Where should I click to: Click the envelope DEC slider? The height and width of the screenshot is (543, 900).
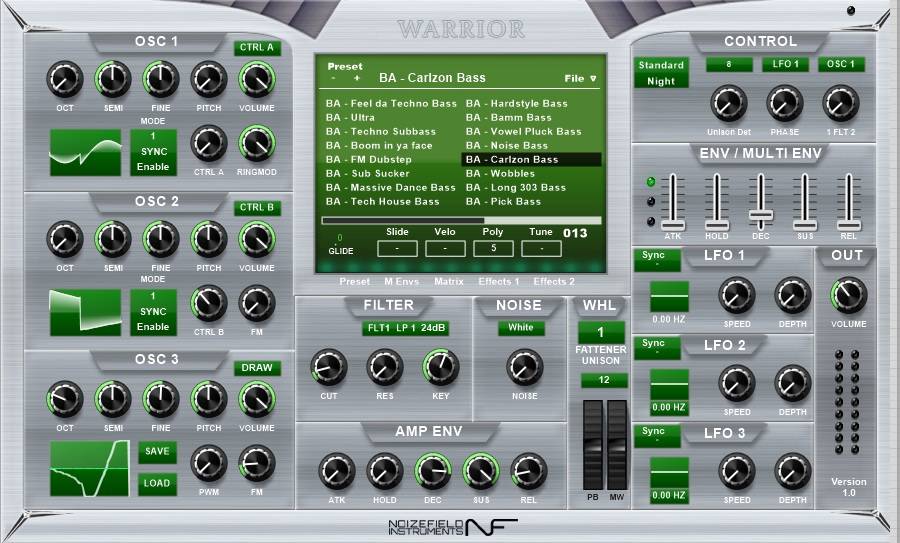point(761,213)
